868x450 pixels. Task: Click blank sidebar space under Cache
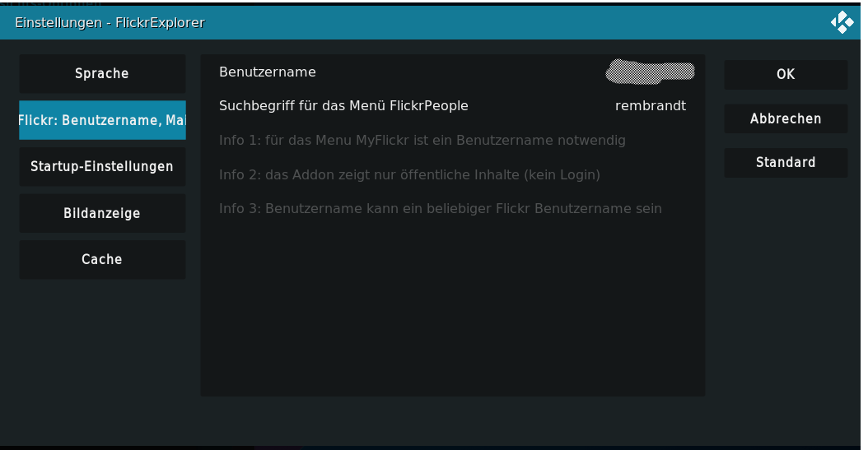pyautogui.click(x=102, y=354)
